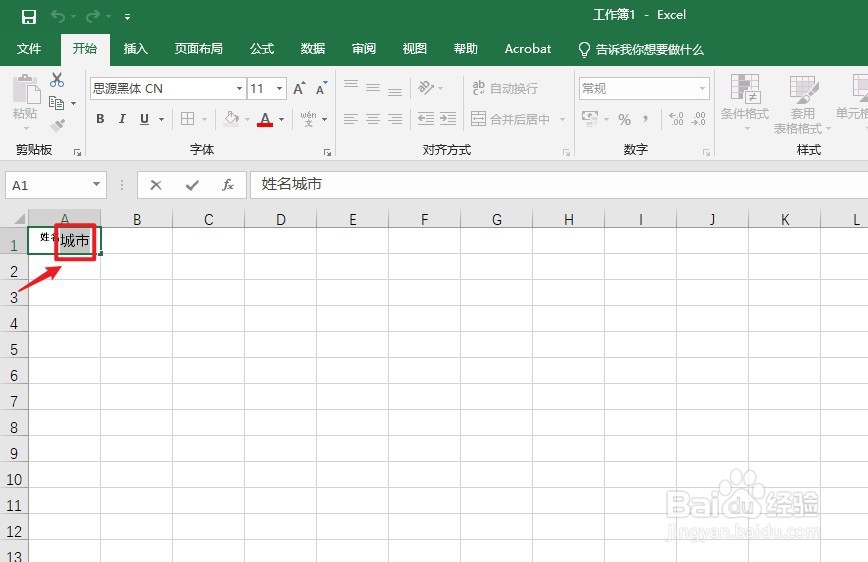Click the Enter checkmark in formula bar

(x=192, y=185)
